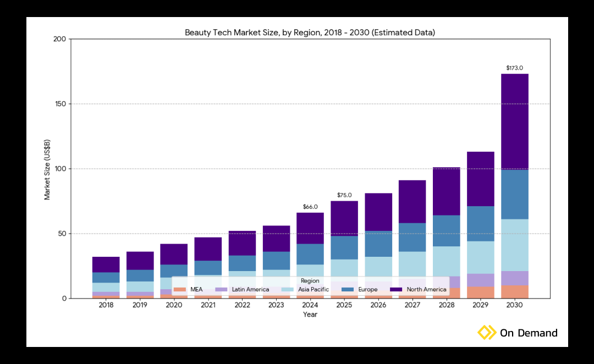594x364 pixels.
Task: Click the Market Size (US$B) axis title
Action: point(48,169)
